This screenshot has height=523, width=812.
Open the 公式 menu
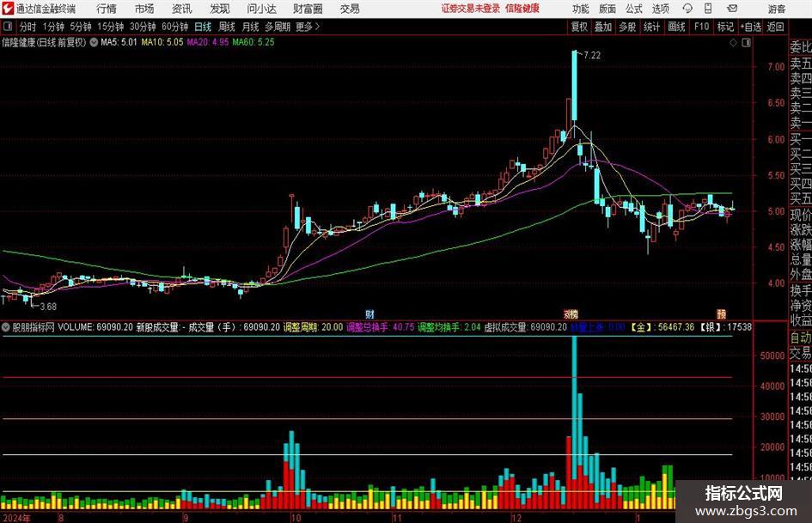point(633,9)
